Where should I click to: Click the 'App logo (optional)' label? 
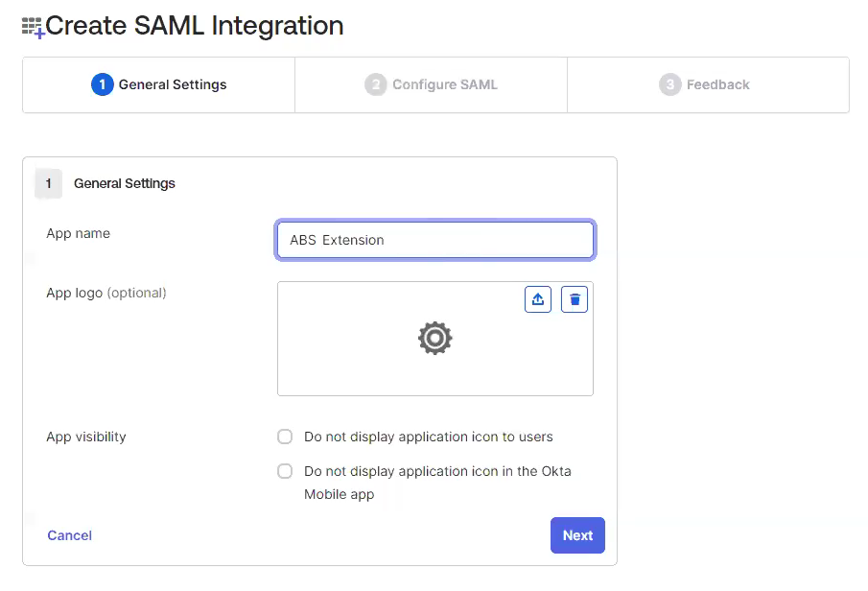click(106, 293)
